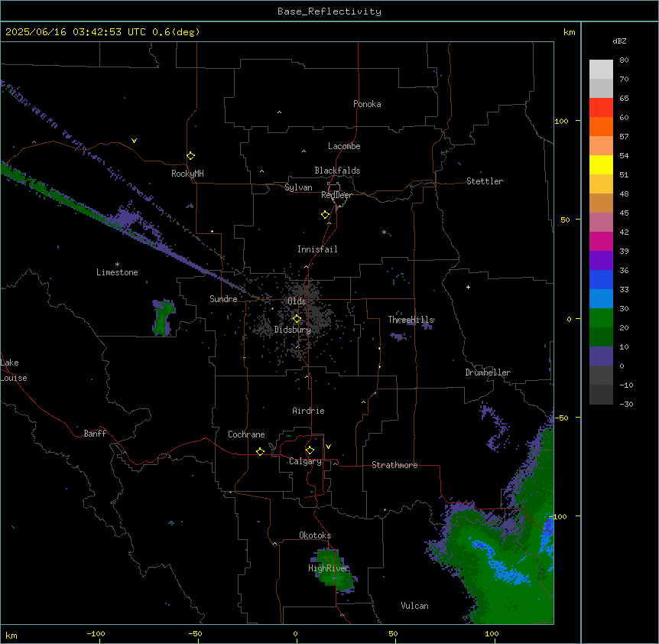Click the Drumheller label
The image size is (659, 644).
[488, 372]
